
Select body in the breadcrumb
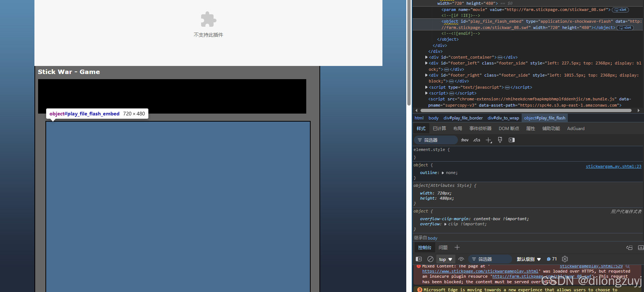coord(433,118)
